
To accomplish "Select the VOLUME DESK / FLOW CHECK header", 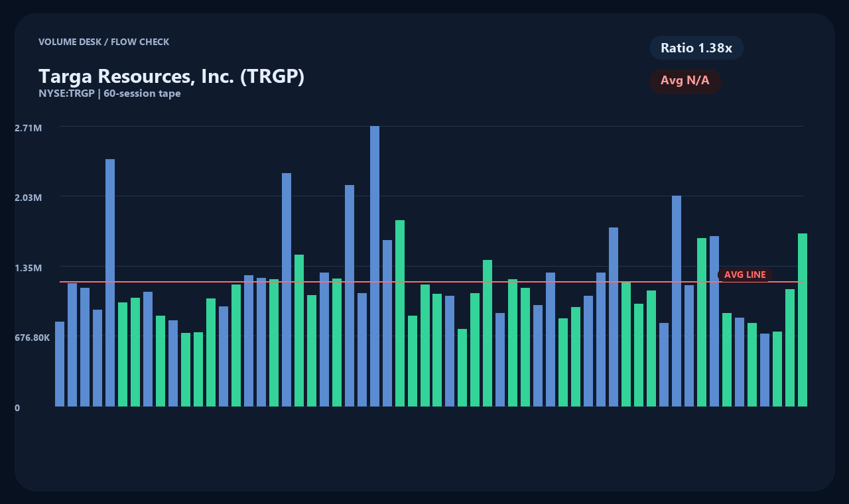I will click(103, 42).
